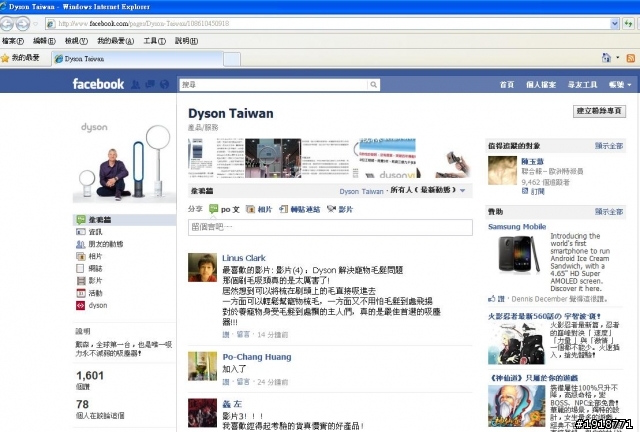
Task: Select the 相片 share option
Action: tap(259, 209)
